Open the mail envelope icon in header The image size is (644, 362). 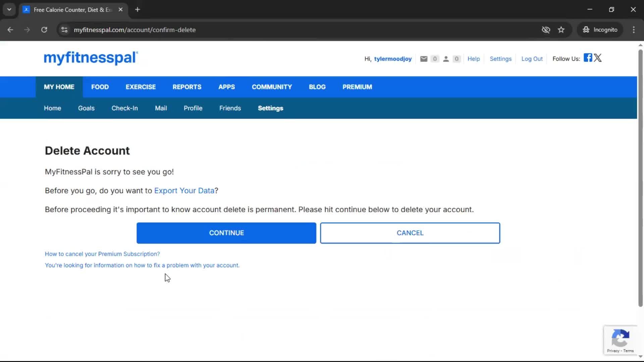[424, 59]
